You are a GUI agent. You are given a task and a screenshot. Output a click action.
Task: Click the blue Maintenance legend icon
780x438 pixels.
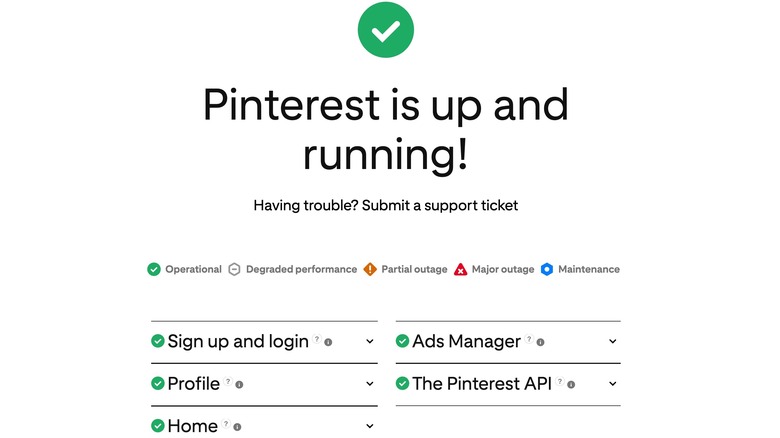(x=547, y=269)
